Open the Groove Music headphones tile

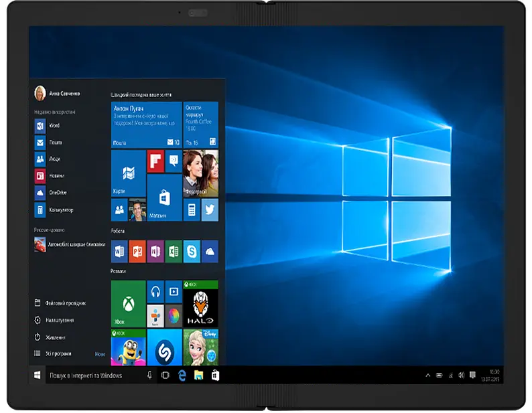point(155,292)
